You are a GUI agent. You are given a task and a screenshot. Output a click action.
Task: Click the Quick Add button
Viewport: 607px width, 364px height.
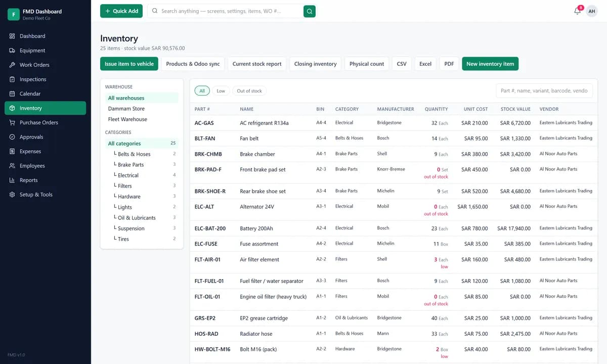tap(121, 11)
